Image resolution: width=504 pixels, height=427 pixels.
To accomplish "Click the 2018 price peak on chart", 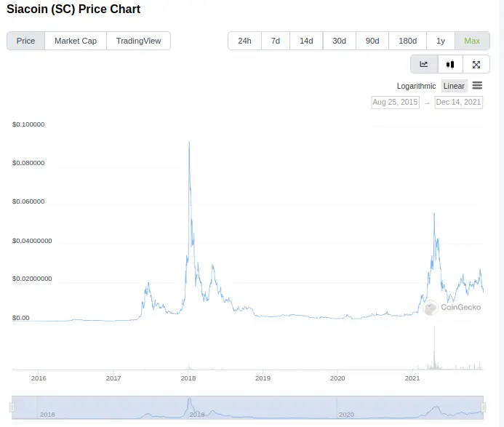I will coord(189,143).
